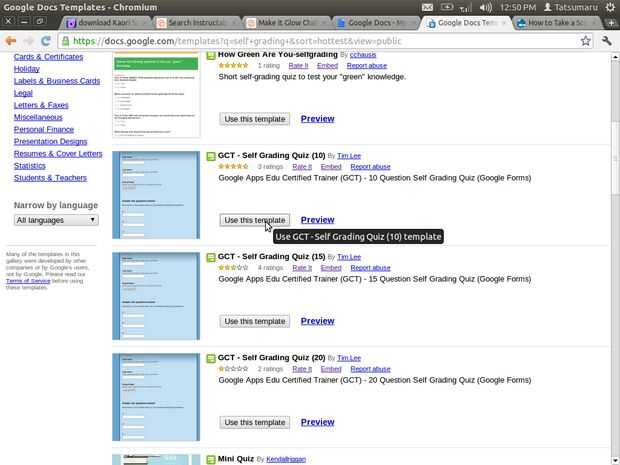Open the Miscellaneous category
620x465 pixels.
[38, 117]
